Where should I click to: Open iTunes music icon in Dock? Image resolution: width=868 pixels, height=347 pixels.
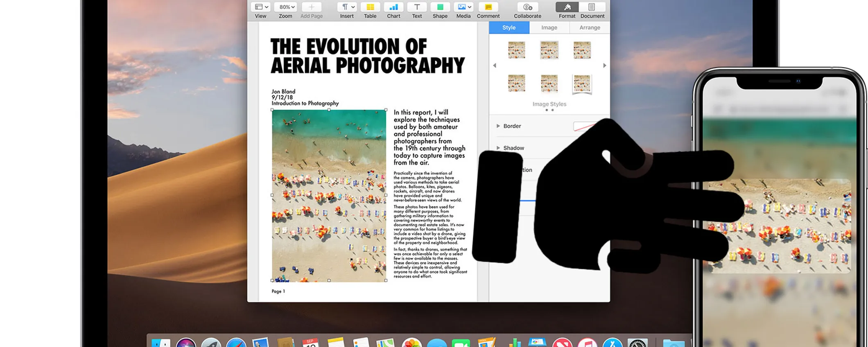588,343
